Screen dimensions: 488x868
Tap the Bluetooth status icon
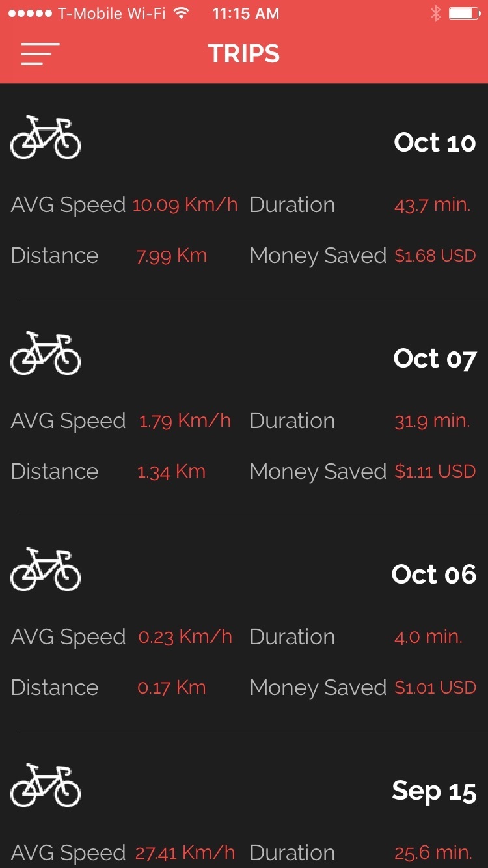pyautogui.click(x=435, y=14)
